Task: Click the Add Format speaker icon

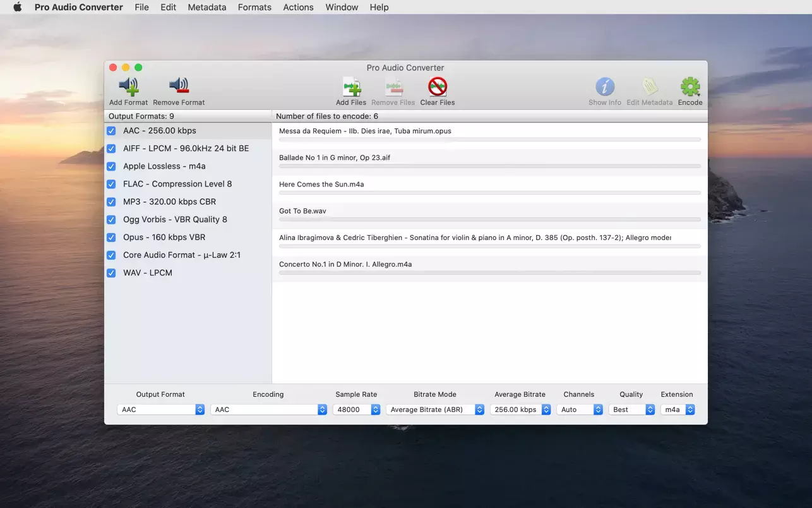Action: (128, 87)
